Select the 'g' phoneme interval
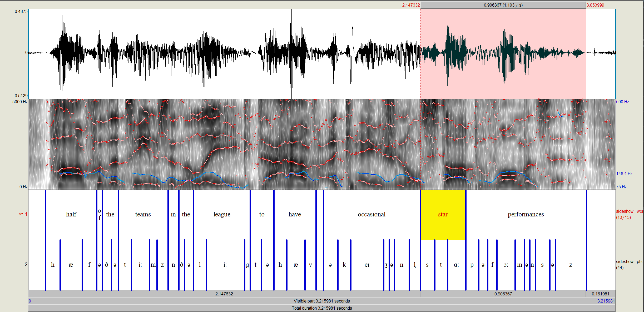Viewport: 644px width, 312px height. [247, 265]
